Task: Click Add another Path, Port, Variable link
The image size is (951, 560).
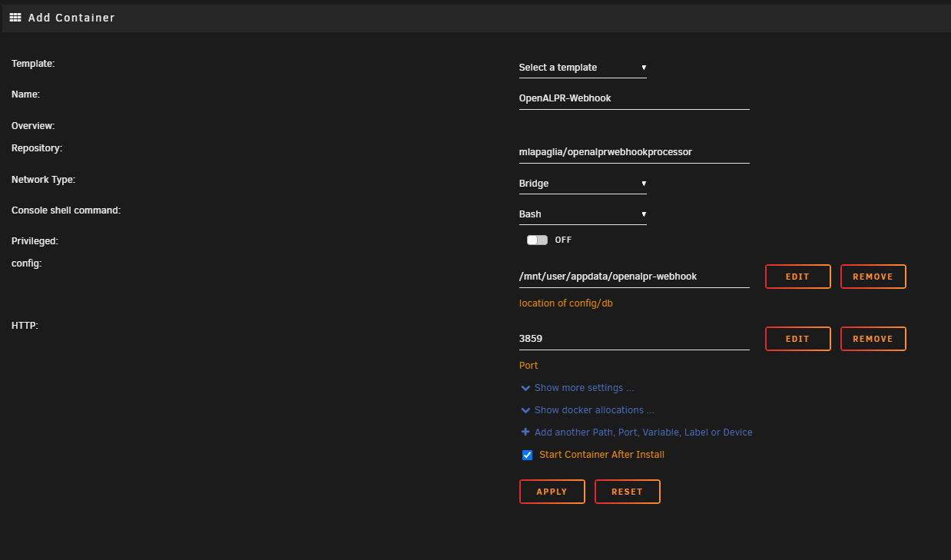Action: coord(643,432)
